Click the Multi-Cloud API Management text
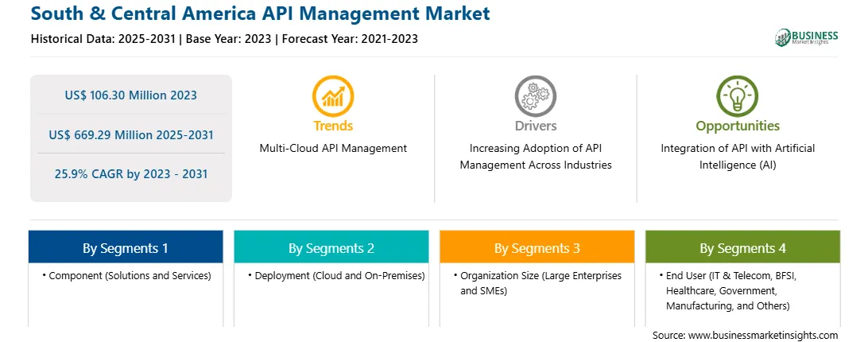The height and width of the screenshot is (342, 868). [x=333, y=149]
